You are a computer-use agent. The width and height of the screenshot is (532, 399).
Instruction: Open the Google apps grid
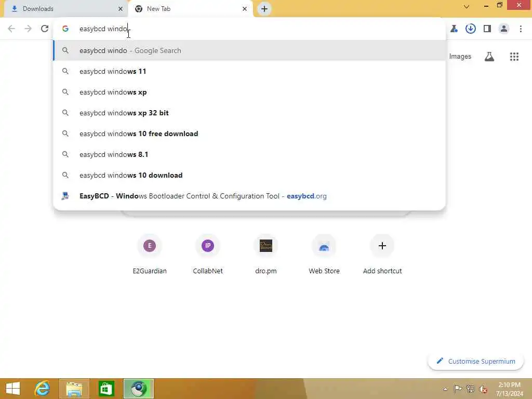point(514,57)
